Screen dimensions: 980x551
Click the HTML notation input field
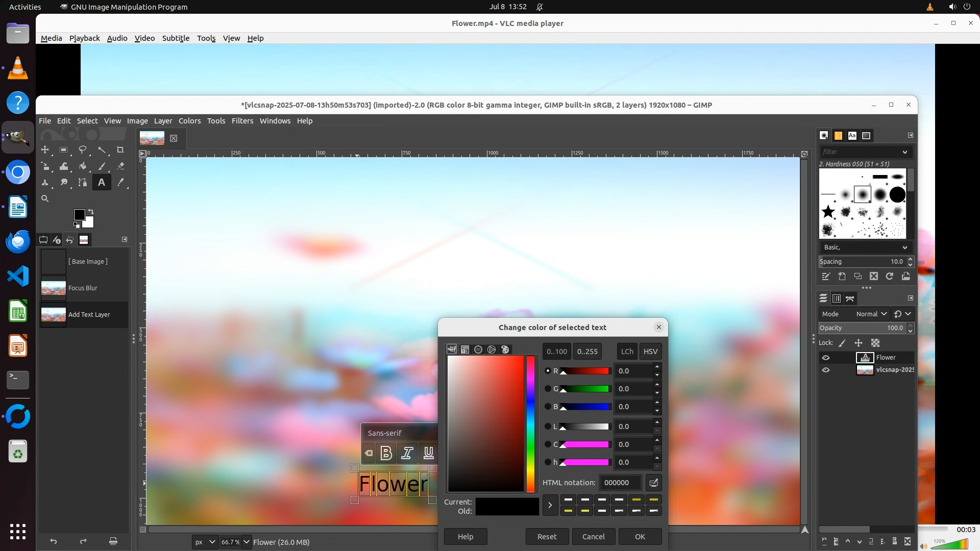[620, 483]
